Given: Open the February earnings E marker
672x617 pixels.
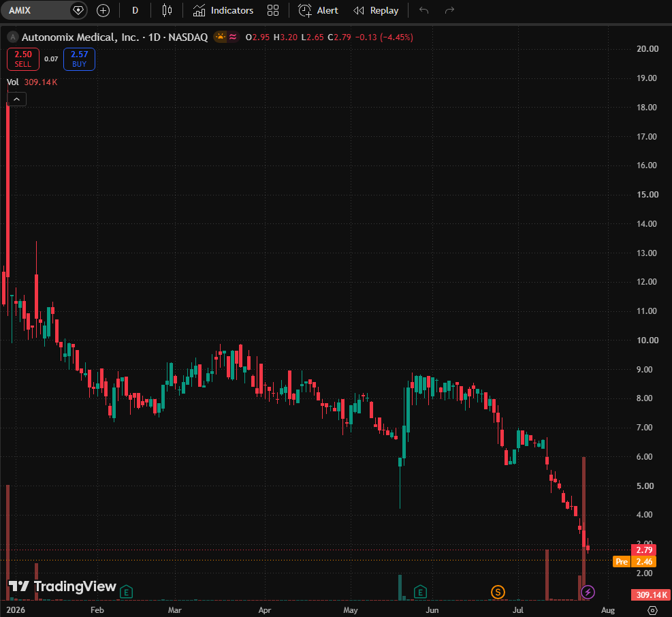Looking at the screenshot, I should point(126,592).
